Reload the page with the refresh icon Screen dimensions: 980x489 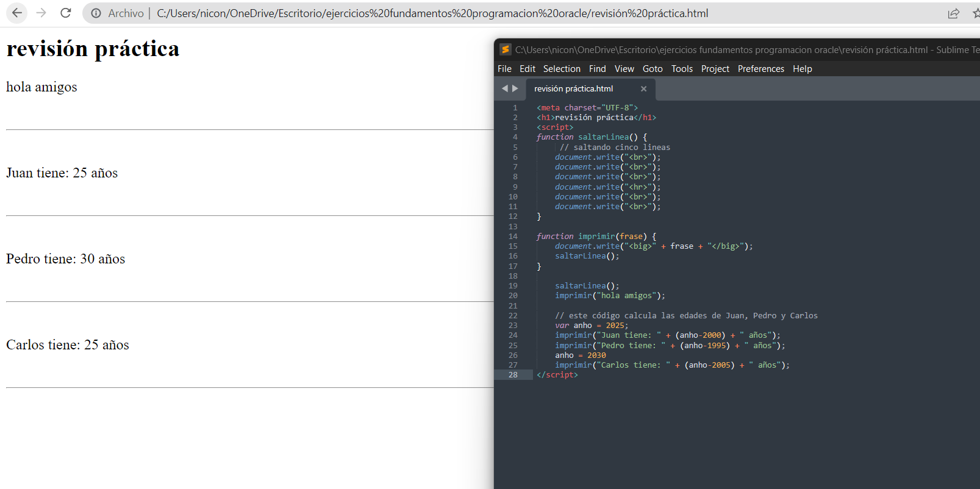tap(66, 13)
